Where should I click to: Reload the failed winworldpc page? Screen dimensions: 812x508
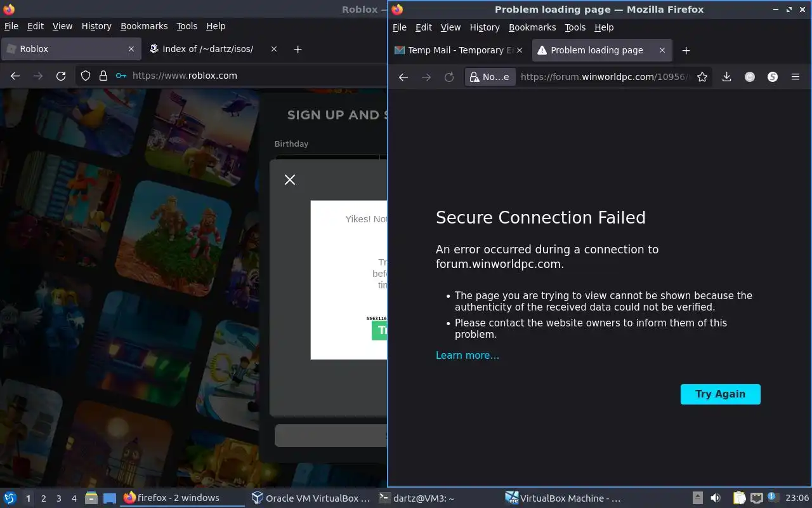[449, 77]
